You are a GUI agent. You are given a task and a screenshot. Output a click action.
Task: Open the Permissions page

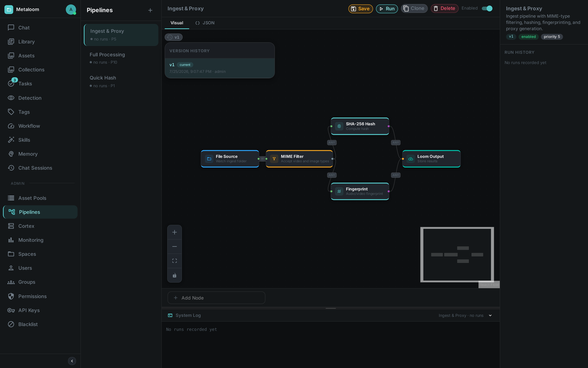click(40, 296)
